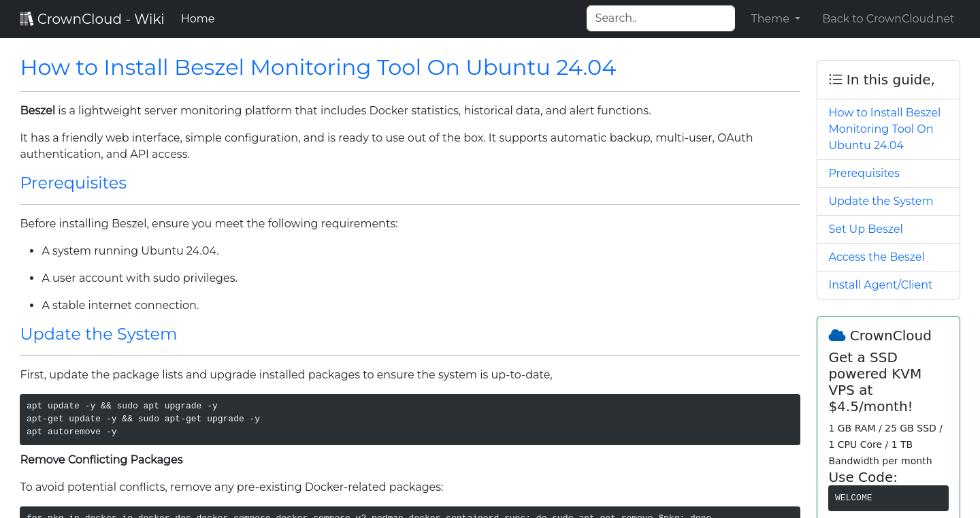Image resolution: width=980 pixels, height=518 pixels.
Task: Click the page heading 'How to Install Beszel'
Action: click(318, 67)
